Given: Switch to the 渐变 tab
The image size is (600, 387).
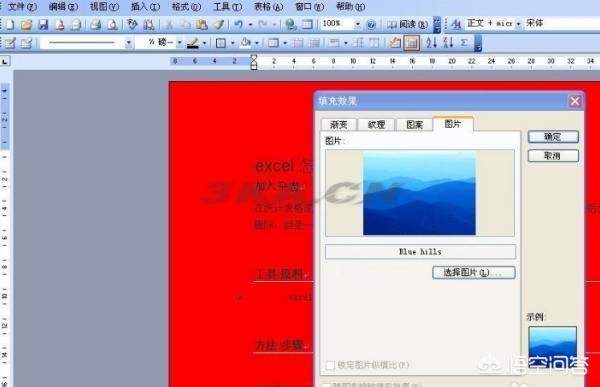Looking at the screenshot, I should [339, 125].
